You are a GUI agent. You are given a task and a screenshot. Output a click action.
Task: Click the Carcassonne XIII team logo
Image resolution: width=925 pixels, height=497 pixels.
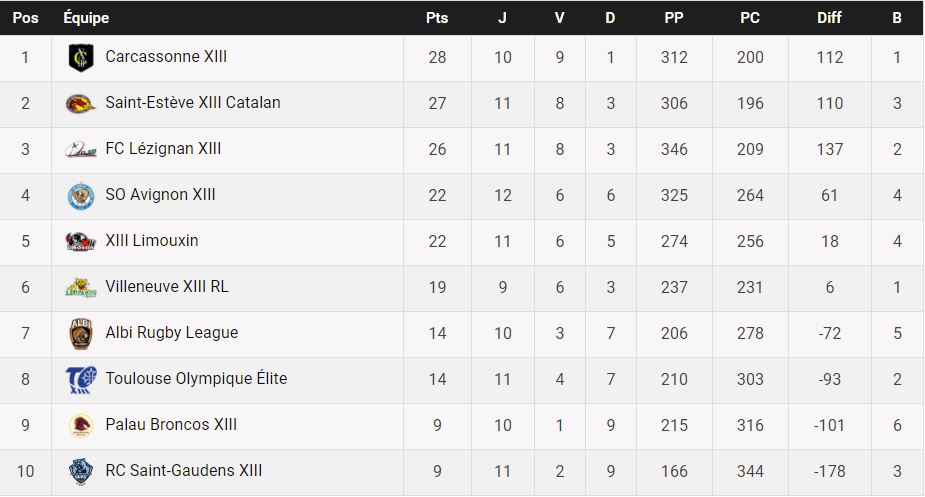[80, 58]
